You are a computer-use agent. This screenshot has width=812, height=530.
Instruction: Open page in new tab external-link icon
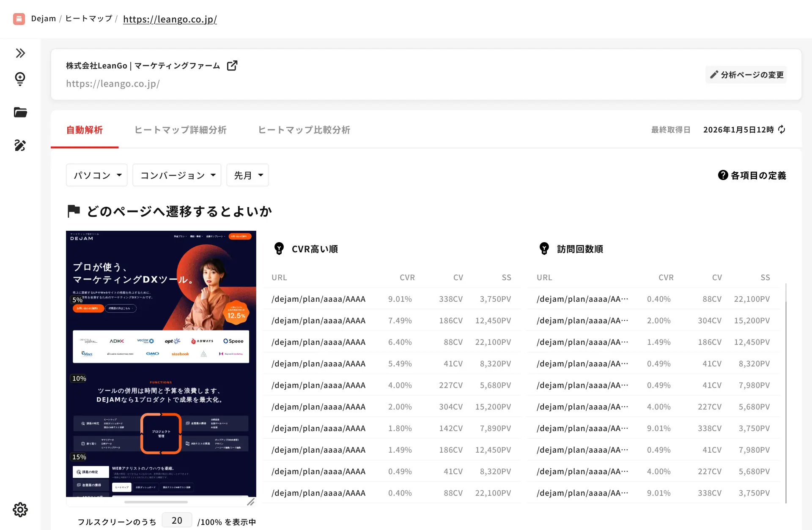click(x=232, y=66)
